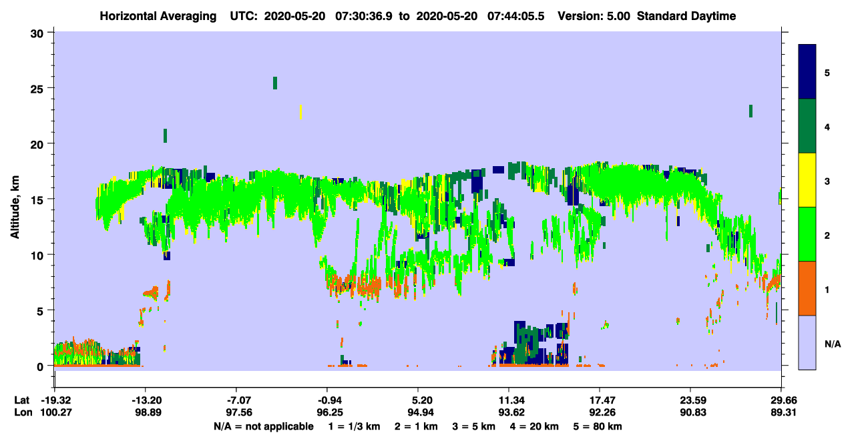The image size is (868, 445).
Task: Click latitude value -0.94
Action: pyautogui.click(x=329, y=400)
